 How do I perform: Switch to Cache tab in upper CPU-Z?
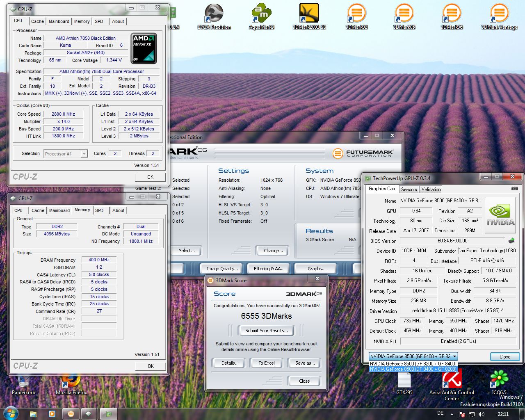click(37, 21)
